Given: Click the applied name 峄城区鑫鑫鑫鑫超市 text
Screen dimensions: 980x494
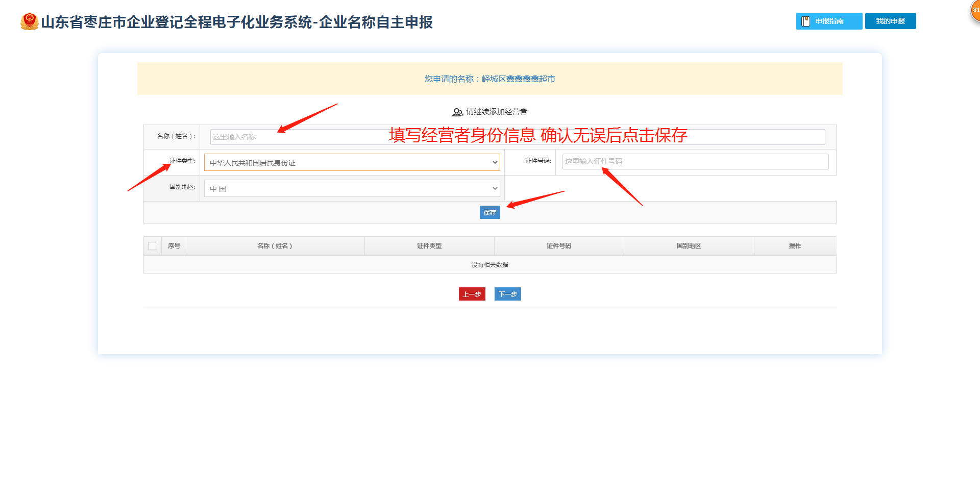Looking at the screenshot, I should tap(518, 79).
